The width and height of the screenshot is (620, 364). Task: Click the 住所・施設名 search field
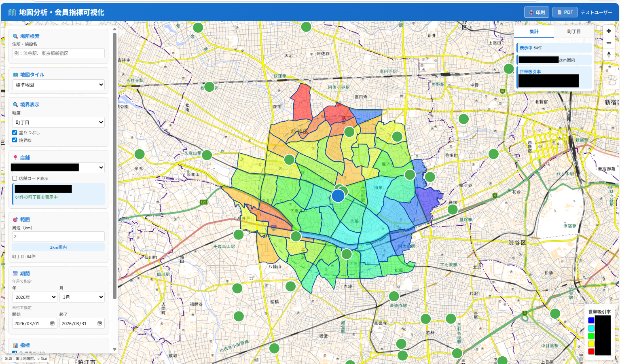58,53
